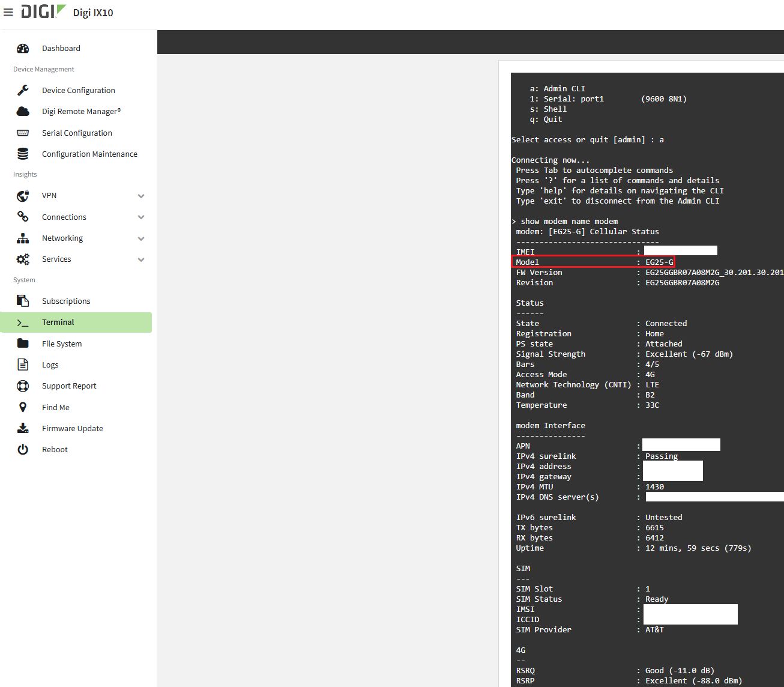
Task: Click the VPN globe icon
Action: 23,196
